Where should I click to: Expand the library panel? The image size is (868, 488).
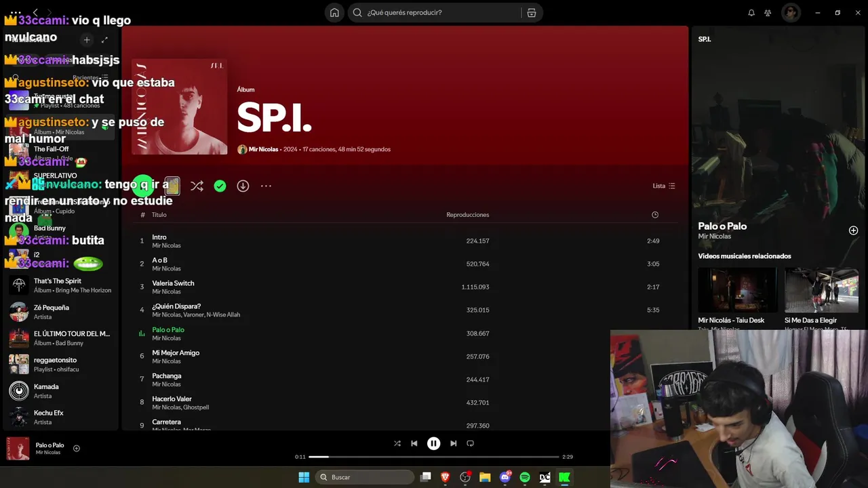tap(104, 40)
